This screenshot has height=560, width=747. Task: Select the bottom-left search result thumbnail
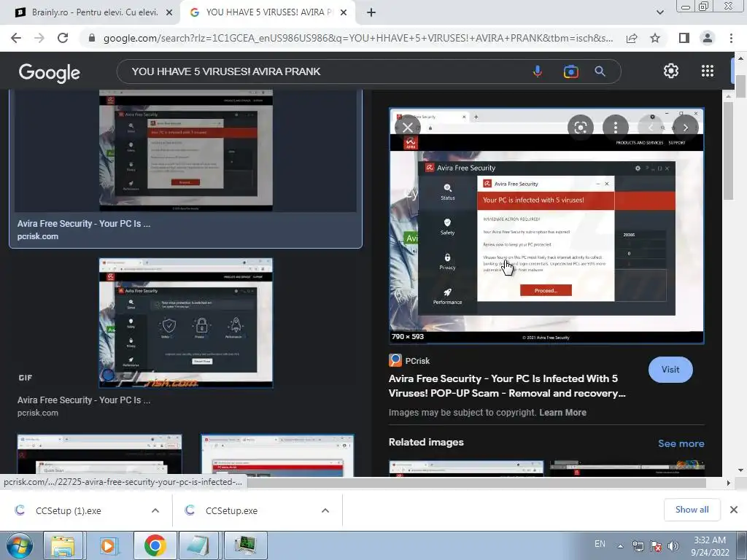pyautogui.click(x=99, y=456)
